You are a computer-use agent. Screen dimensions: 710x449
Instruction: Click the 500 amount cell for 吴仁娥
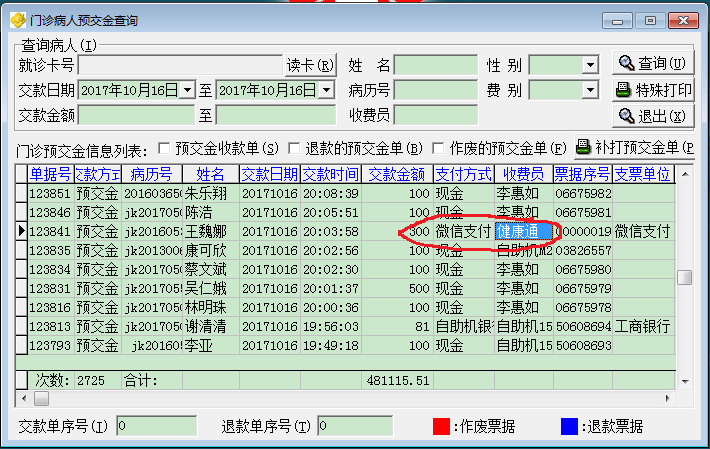[397, 289]
